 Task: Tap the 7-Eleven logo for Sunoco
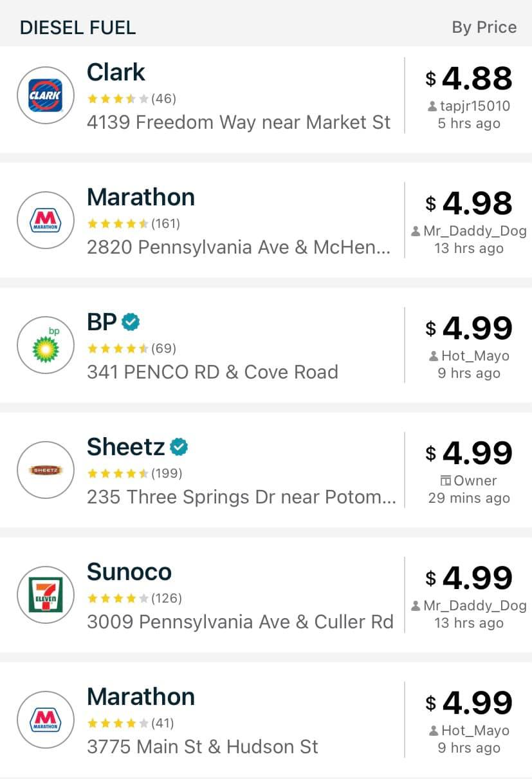point(46,596)
